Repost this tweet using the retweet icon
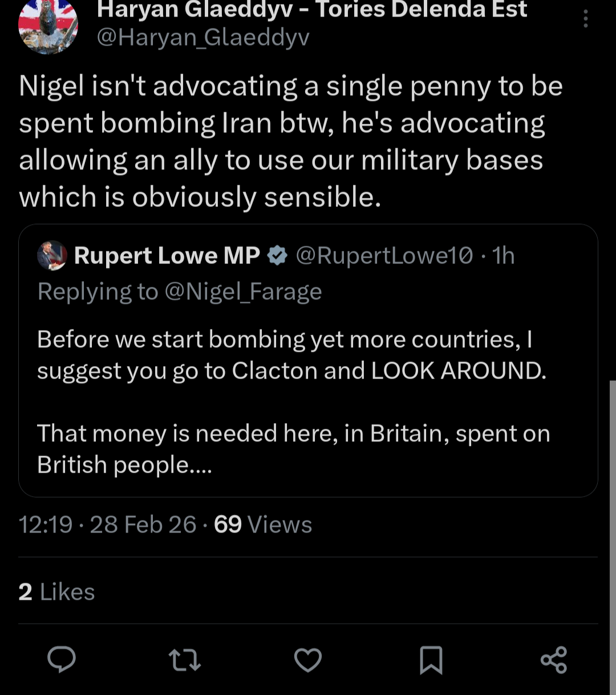 (185, 660)
